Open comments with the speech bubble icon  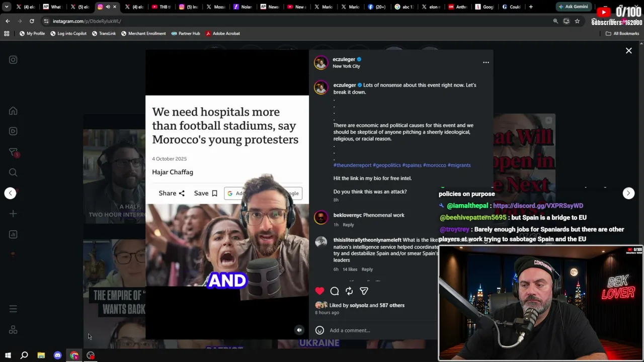click(335, 291)
